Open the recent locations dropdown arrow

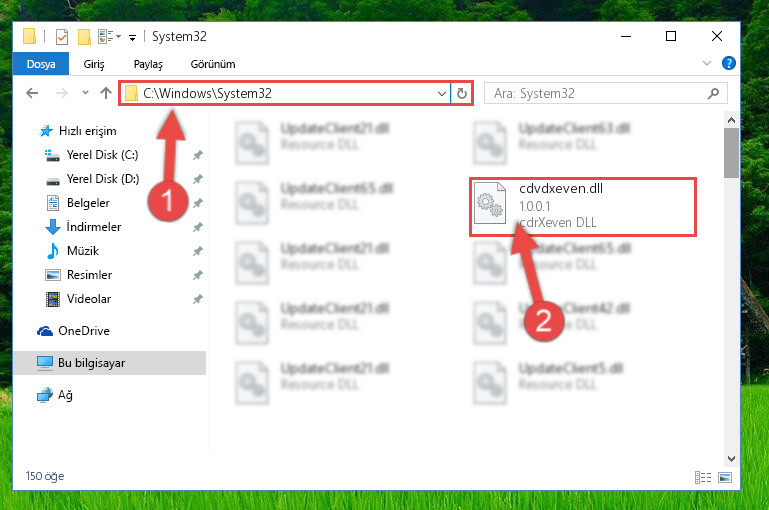coord(85,92)
